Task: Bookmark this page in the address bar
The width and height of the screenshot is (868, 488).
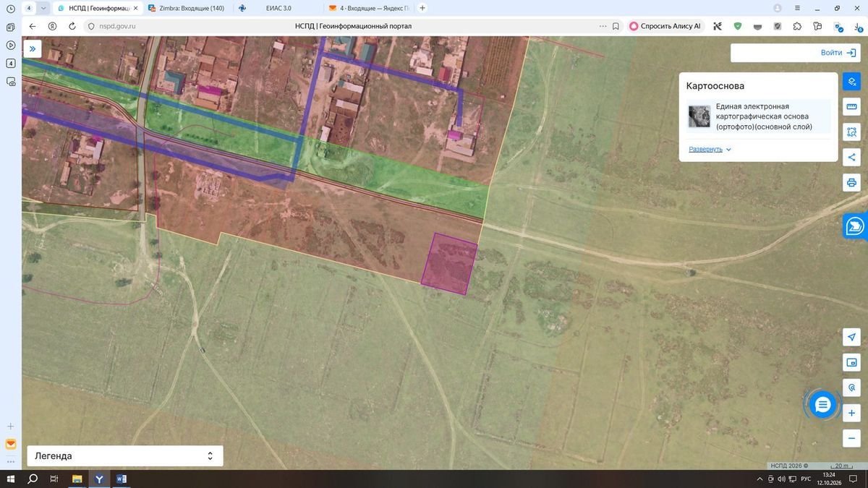Action: tap(616, 26)
